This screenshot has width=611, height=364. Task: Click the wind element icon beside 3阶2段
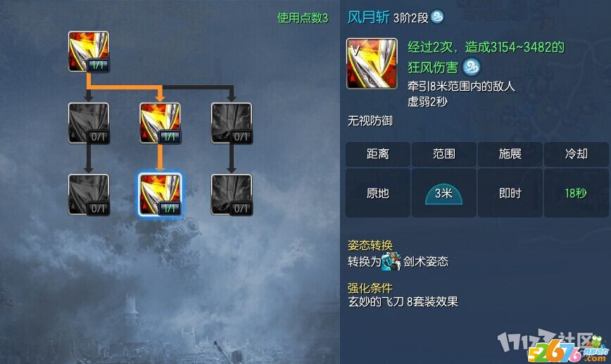pos(437,17)
